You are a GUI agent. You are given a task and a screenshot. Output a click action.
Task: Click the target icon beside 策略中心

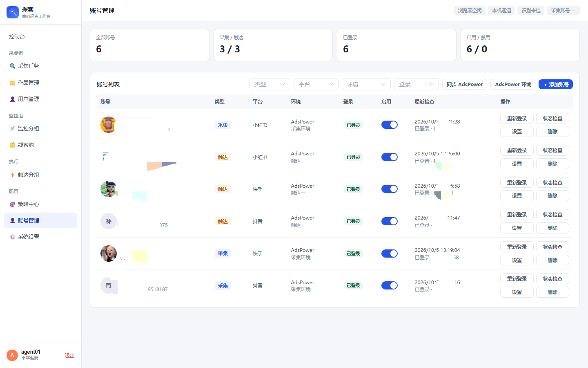pos(13,204)
